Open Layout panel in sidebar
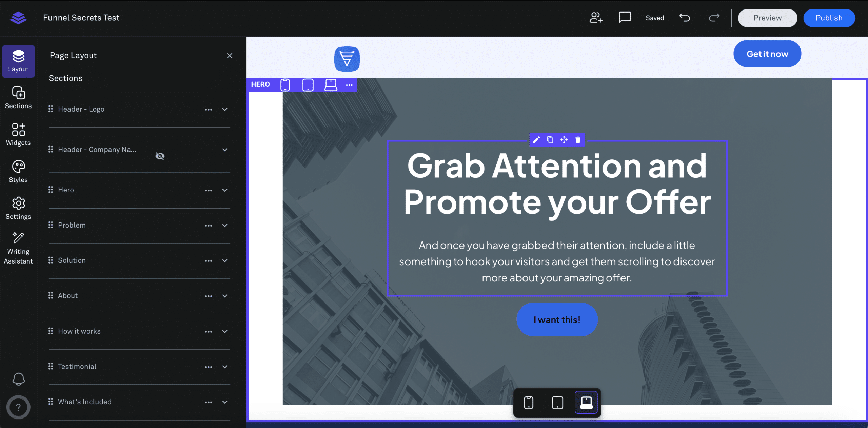Screen dimensions: 868x428 (x=18, y=61)
